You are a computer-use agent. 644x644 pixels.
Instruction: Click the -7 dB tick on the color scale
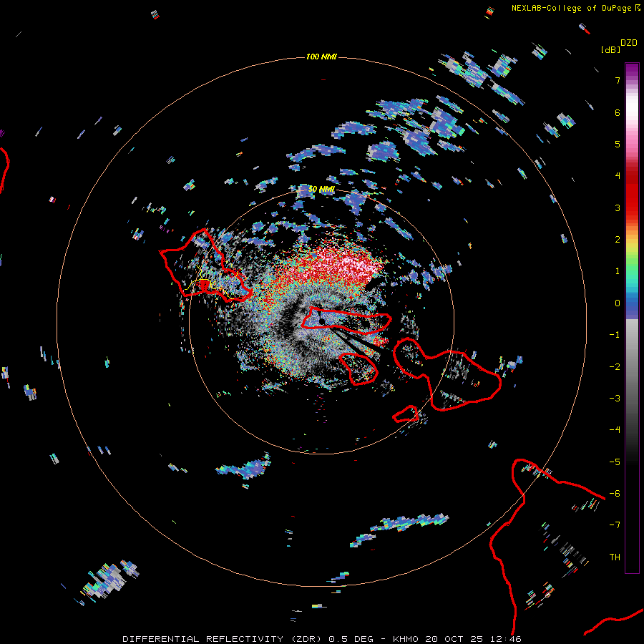pyautogui.click(x=615, y=525)
